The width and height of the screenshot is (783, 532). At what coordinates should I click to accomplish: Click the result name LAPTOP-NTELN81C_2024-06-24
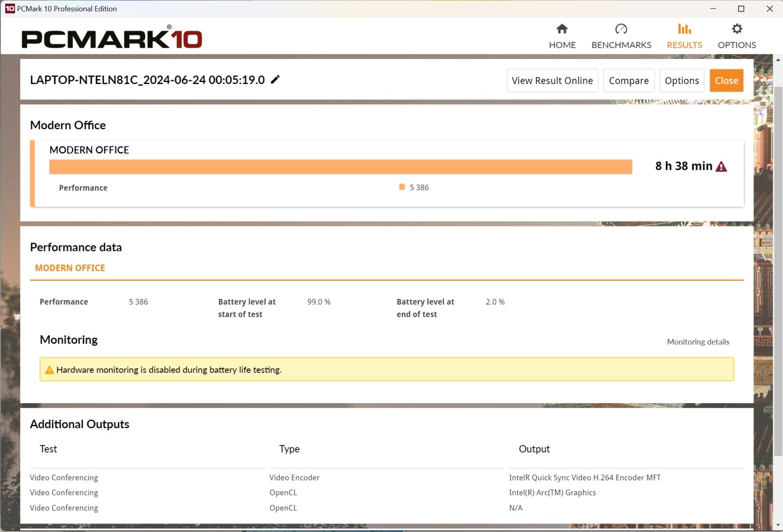[x=147, y=80]
